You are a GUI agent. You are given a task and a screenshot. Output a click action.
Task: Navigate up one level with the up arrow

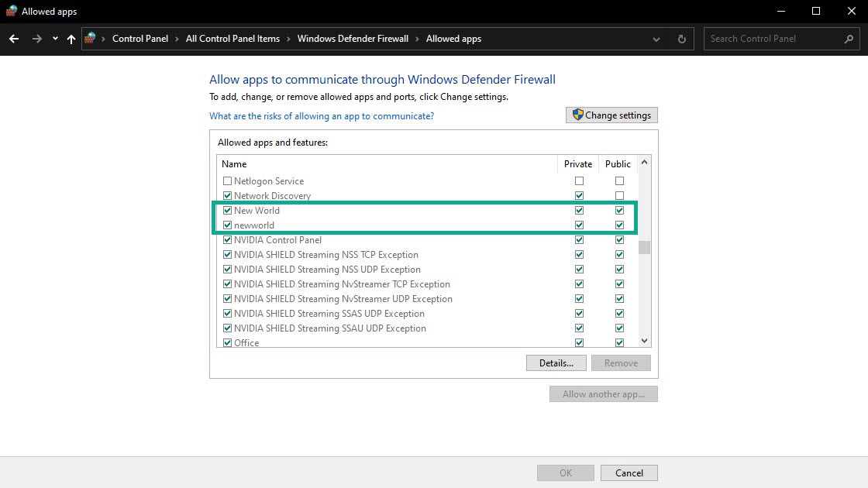(x=71, y=38)
